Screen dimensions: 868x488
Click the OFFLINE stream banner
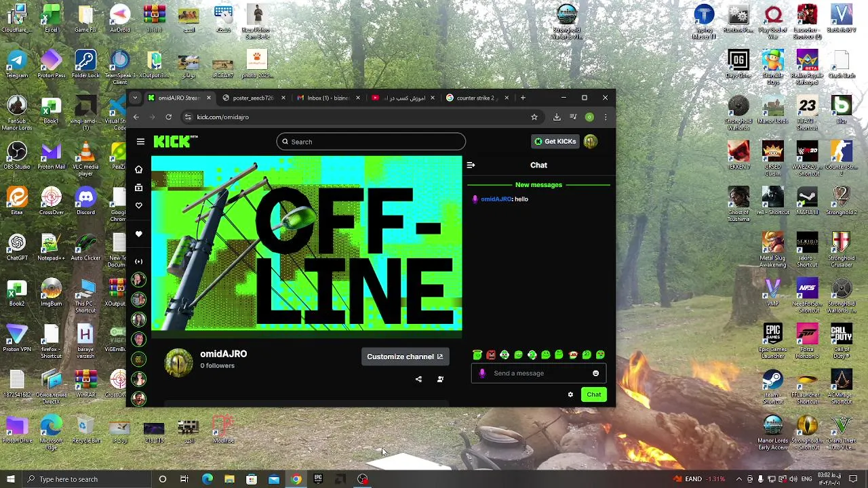click(307, 243)
